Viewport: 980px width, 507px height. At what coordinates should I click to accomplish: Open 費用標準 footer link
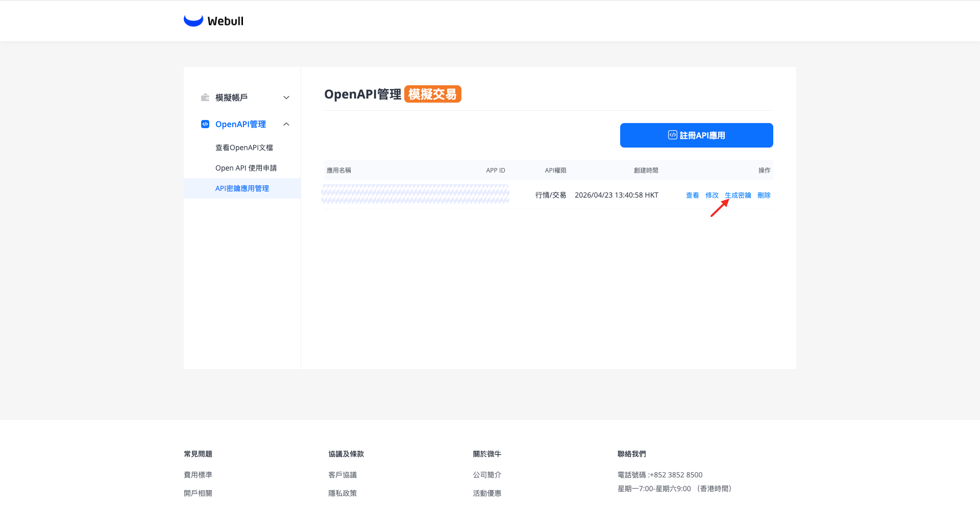pos(198,475)
